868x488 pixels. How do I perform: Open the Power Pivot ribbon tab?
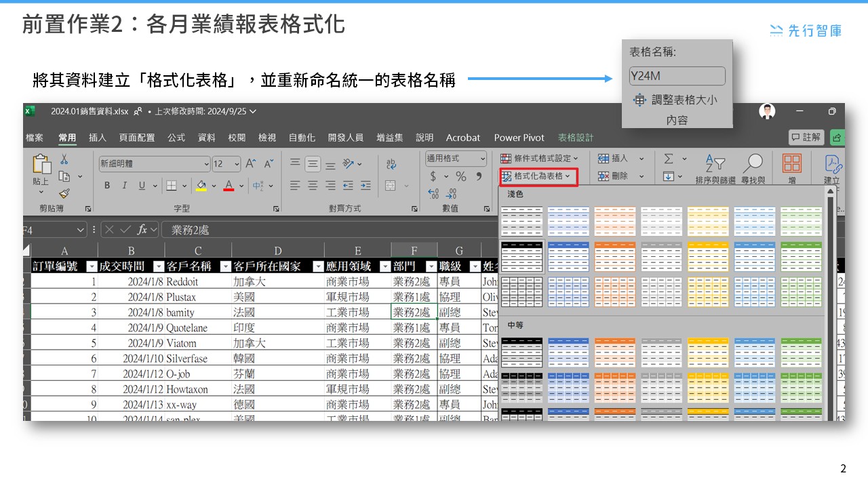pyautogui.click(x=519, y=138)
